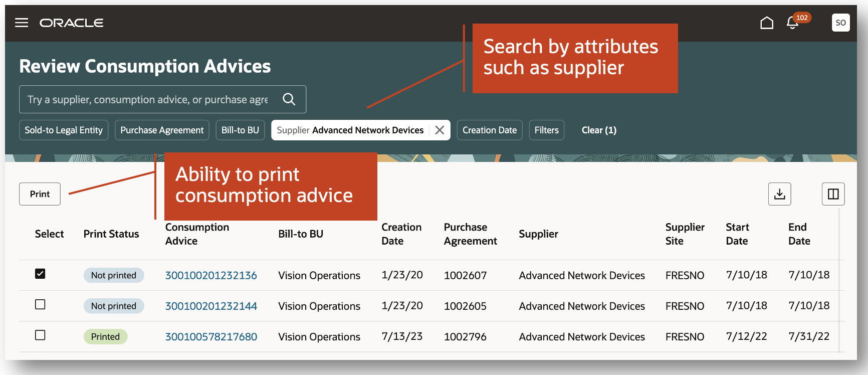This screenshot has width=868, height=375.
Task: Click Not printed status for advice 300100201232136
Action: 114,275
